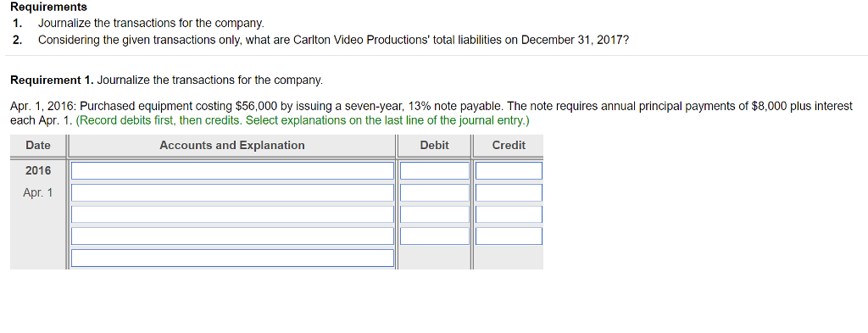
Task: Click the Debit column header
Action: (435, 146)
